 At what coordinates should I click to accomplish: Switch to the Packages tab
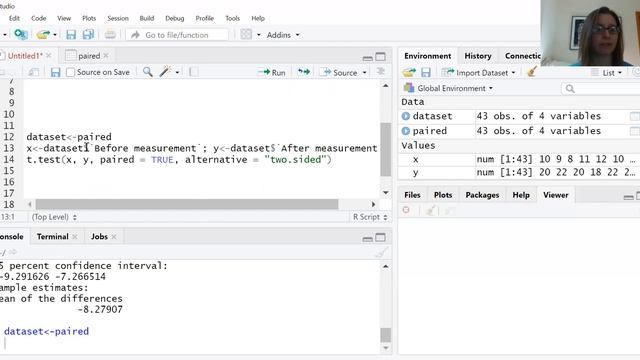[482, 195]
